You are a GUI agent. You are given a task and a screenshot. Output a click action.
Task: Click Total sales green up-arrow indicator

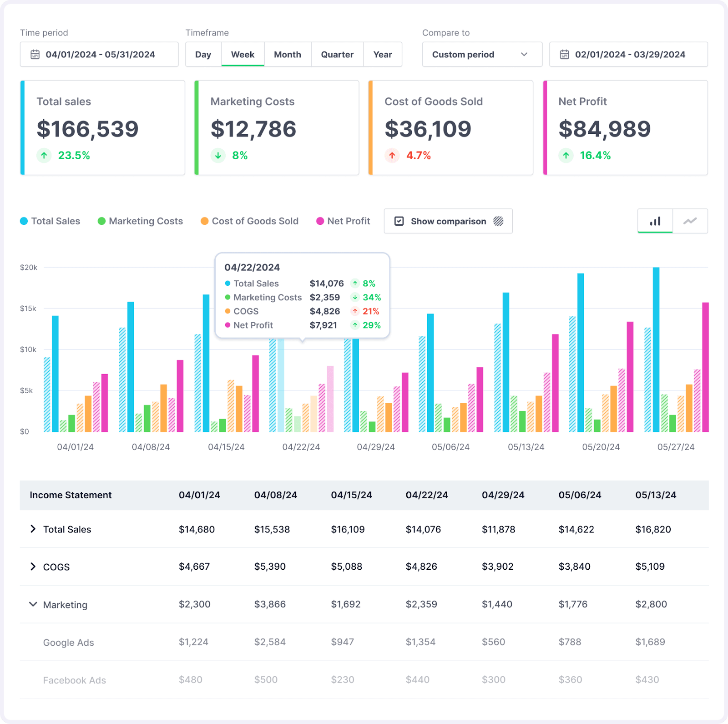44,156
